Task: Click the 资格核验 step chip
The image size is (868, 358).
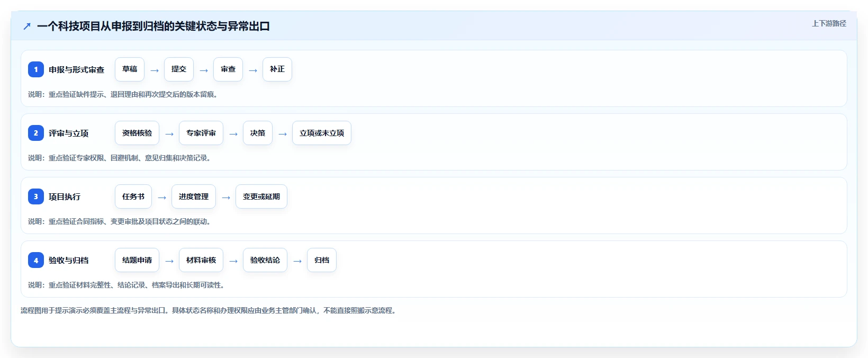Action: pos(137,133)
